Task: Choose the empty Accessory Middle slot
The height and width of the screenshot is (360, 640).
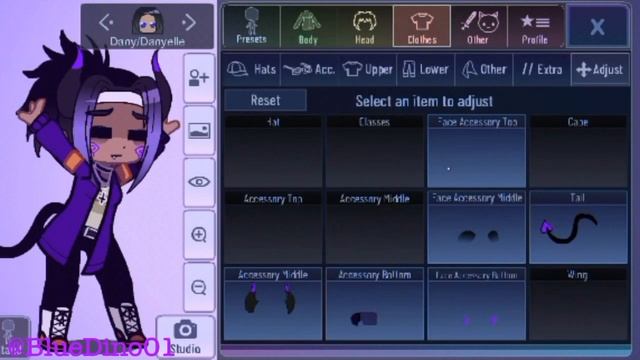Action: tap(375, 227)
